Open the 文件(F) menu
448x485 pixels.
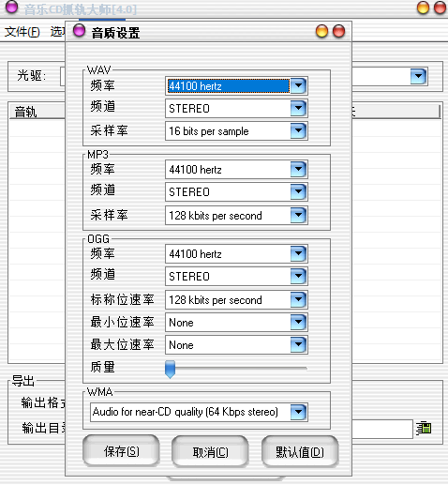22,32
